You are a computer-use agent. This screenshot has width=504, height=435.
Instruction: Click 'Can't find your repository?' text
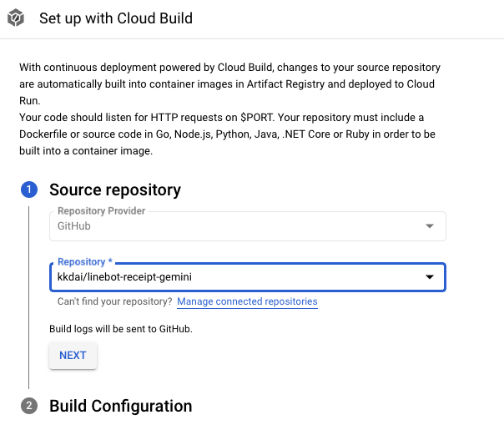(x=115, y=301)
